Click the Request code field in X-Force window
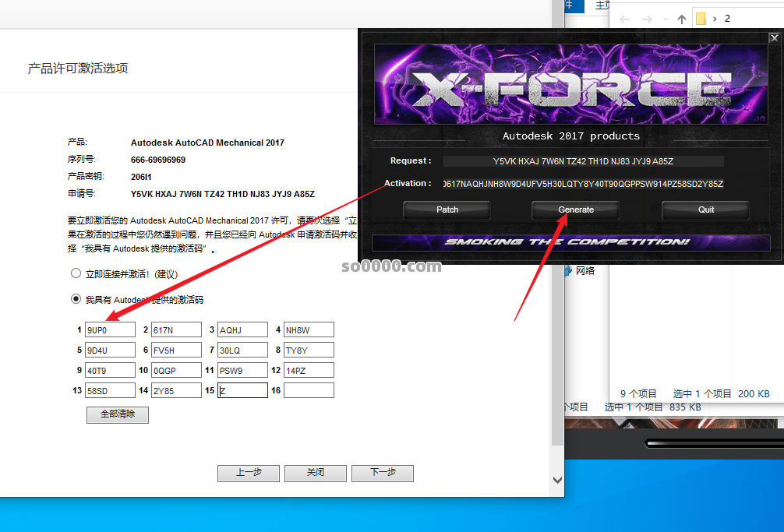This screenshot has width=784, height=532. (584, 161)
